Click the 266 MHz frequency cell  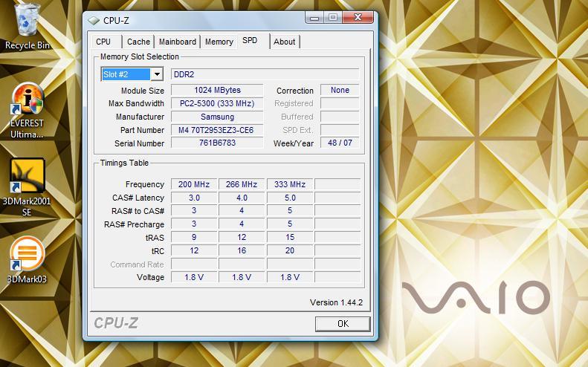242,184
